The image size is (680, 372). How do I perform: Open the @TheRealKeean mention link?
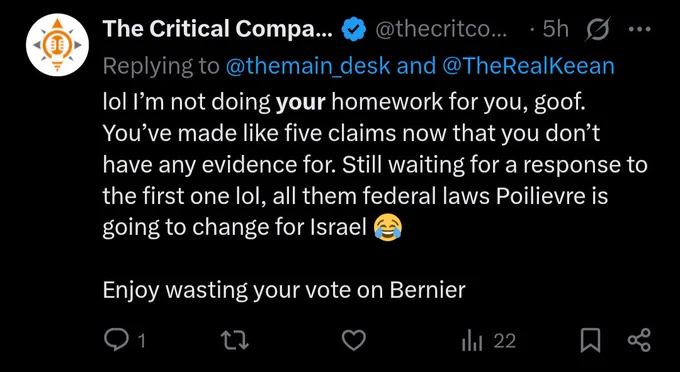(527, 66)
